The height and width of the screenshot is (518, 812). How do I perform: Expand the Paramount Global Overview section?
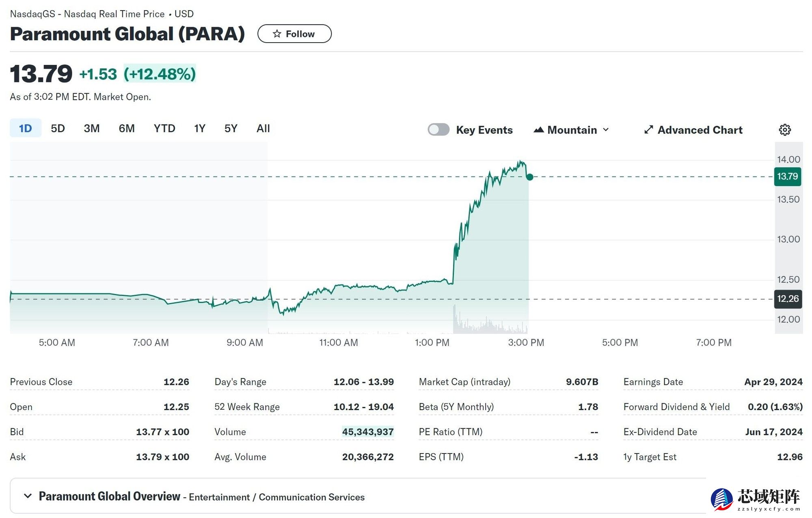pos(28,496)
